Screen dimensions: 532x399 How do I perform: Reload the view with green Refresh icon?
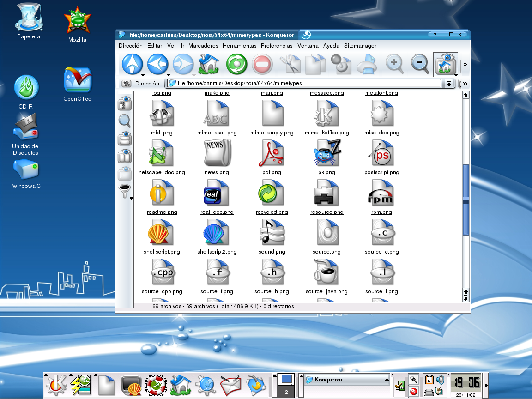coord(236,64)
